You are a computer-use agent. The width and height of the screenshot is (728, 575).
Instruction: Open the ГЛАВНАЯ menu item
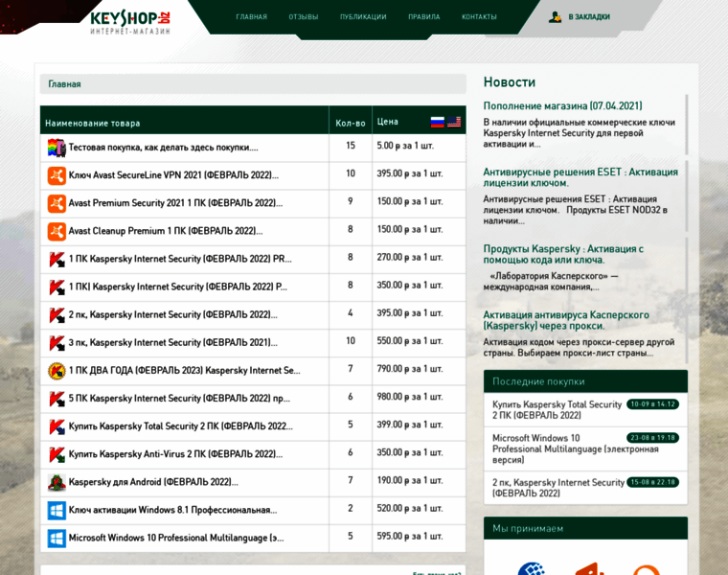pyautogui.click(x=251, y=16)
